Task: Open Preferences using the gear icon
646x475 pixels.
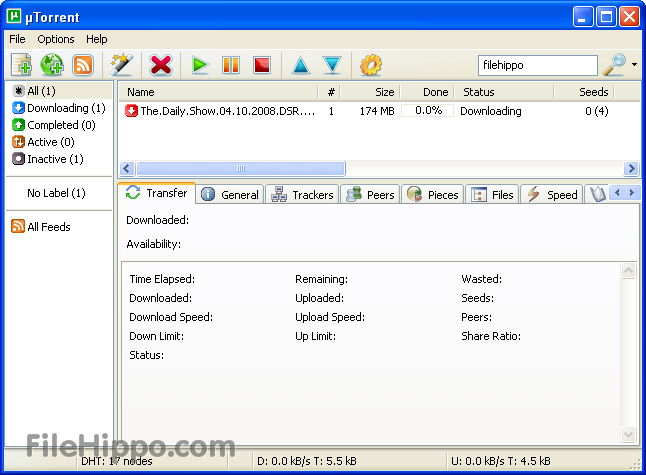Action: [371, 65]
